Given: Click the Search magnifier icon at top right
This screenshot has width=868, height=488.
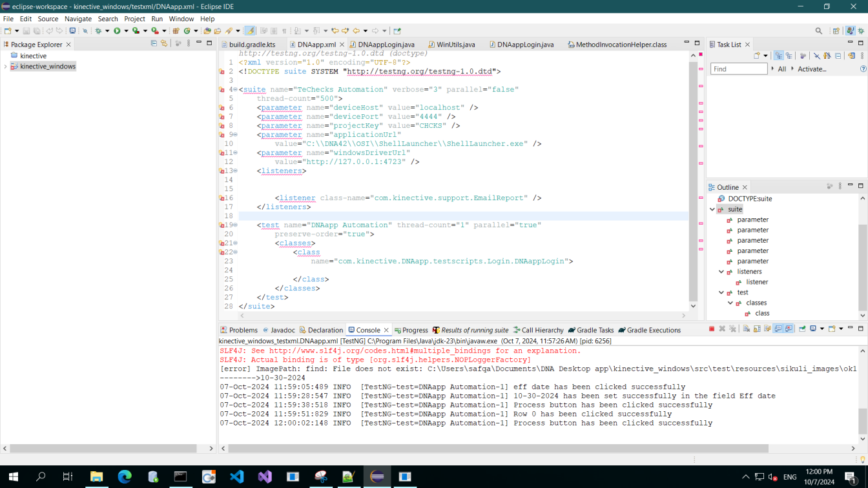Looking at the screenshot, I should pyautogui.click(x=819, y=31).
